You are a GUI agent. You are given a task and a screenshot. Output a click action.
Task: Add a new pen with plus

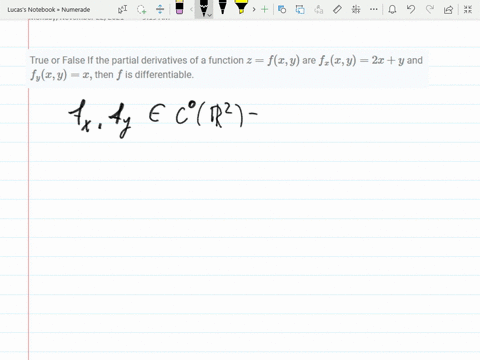click(x=264, y=9)
